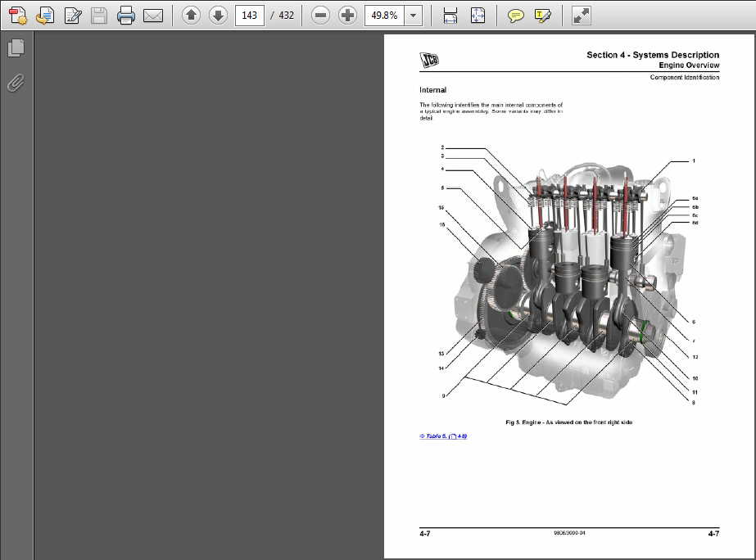
Task: Open the attachments paperclip panel
Action: click(x=16, y=83)
